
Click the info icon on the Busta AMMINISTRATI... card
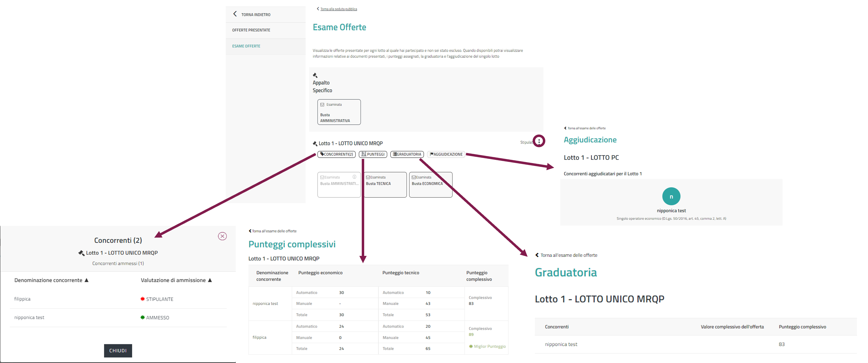pos(354,177)
